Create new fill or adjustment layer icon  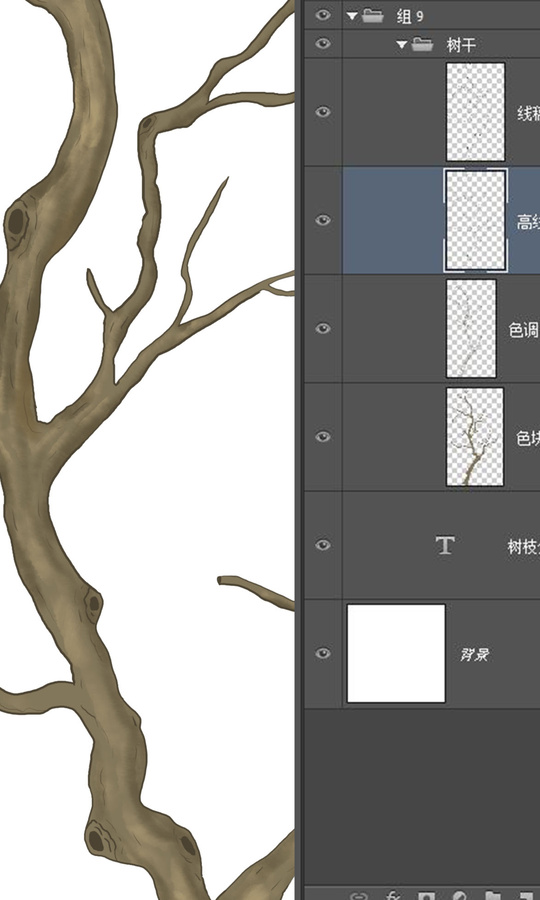point(459,896)
